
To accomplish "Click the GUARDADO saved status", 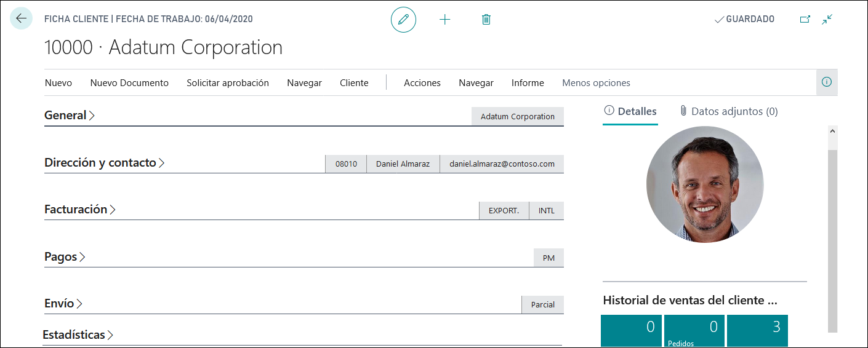I will point(744,19).
